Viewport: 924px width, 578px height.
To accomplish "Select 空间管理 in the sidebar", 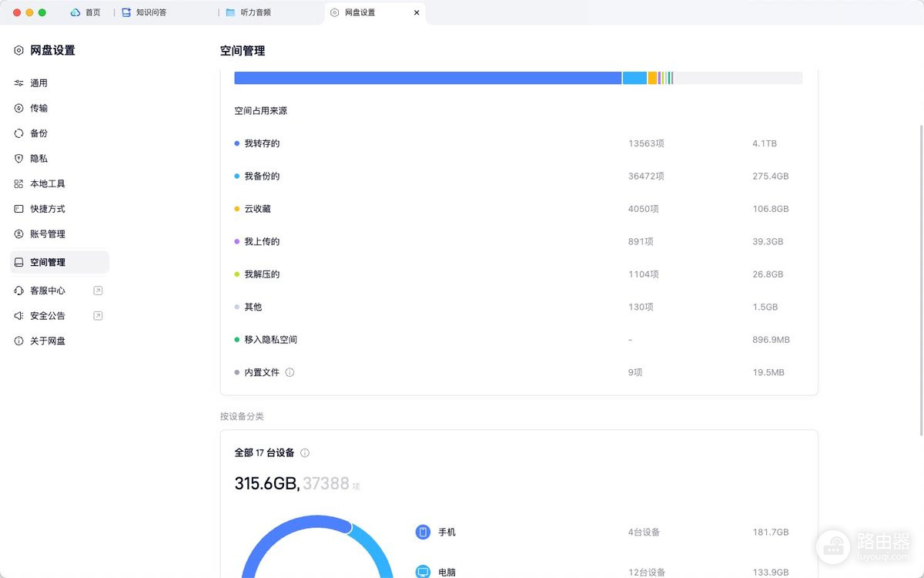I will pyautogui.click(x=59, y=263).
